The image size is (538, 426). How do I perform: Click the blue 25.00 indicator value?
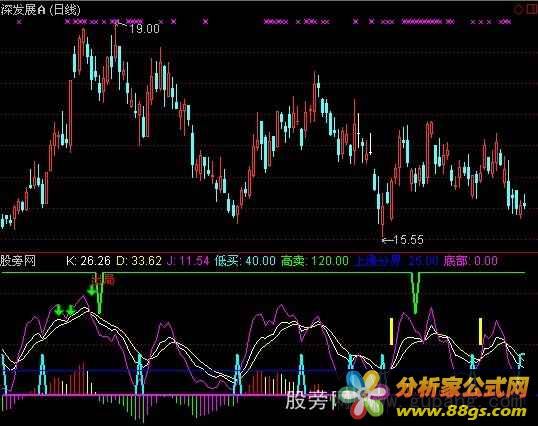pyautogui.click(x=423, y=261)
